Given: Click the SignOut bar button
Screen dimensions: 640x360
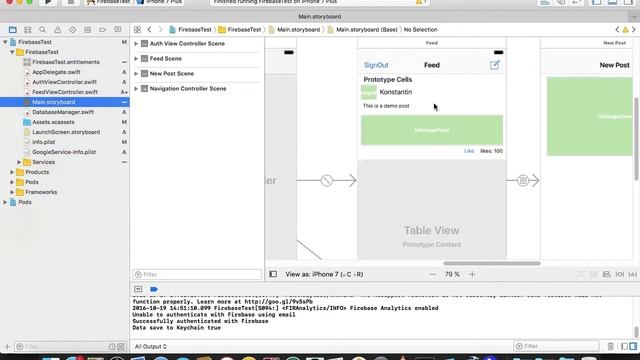Looking at the screenshot, I should [x=376, y=65].
